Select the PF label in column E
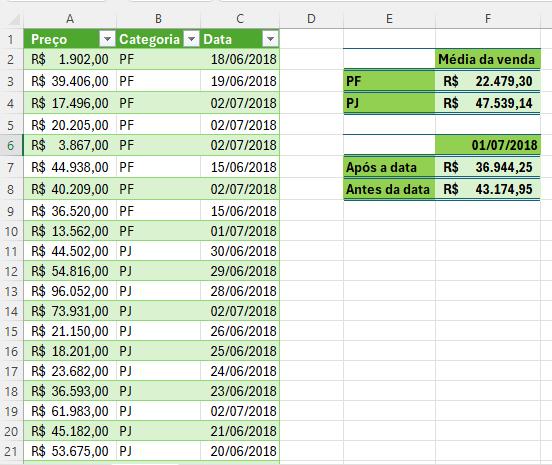Image resolution: width=552 pixels, height=465 pixels. (389, 81)
